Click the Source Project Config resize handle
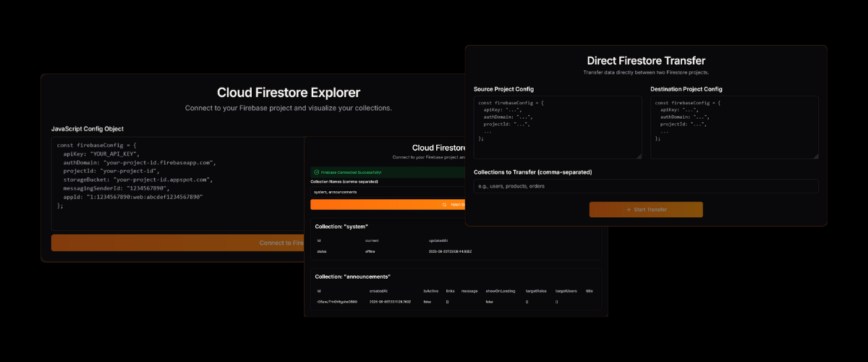This screenshot has height=362, width=868. click(x=639, y=155)
